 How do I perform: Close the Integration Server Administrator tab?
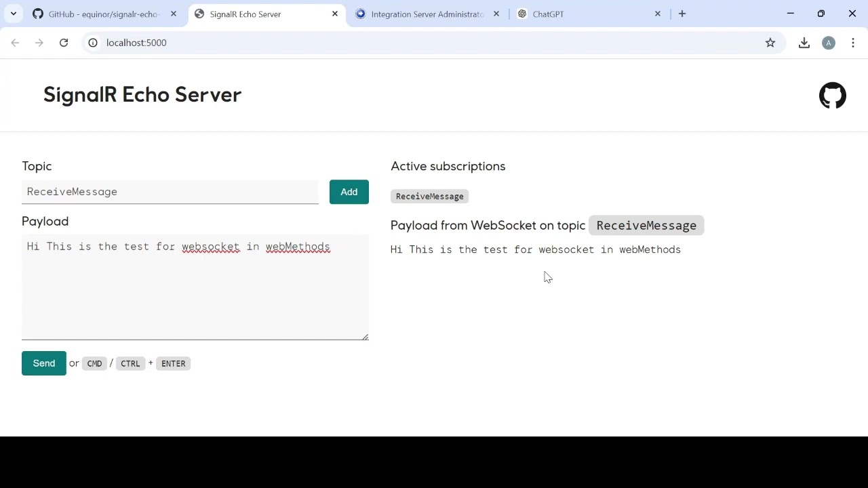click(x=496, y=14)
